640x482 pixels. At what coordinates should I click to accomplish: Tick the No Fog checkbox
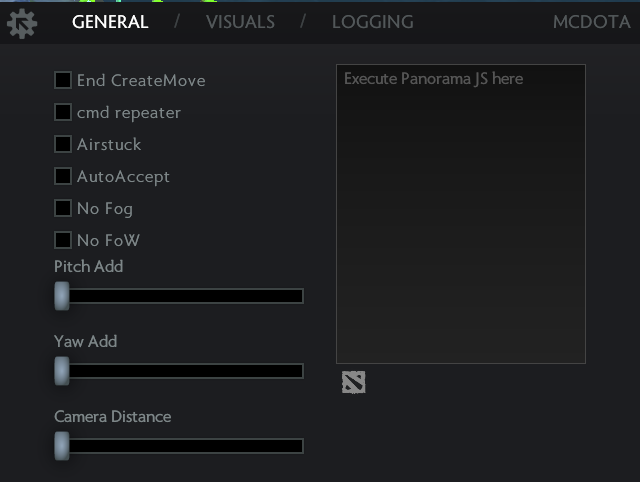coord(63,208)
